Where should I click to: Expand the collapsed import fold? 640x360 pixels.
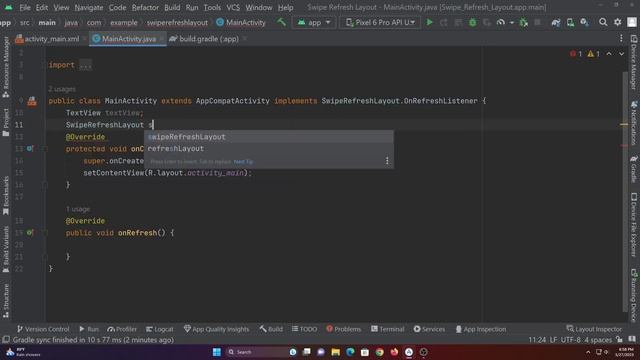85,65
